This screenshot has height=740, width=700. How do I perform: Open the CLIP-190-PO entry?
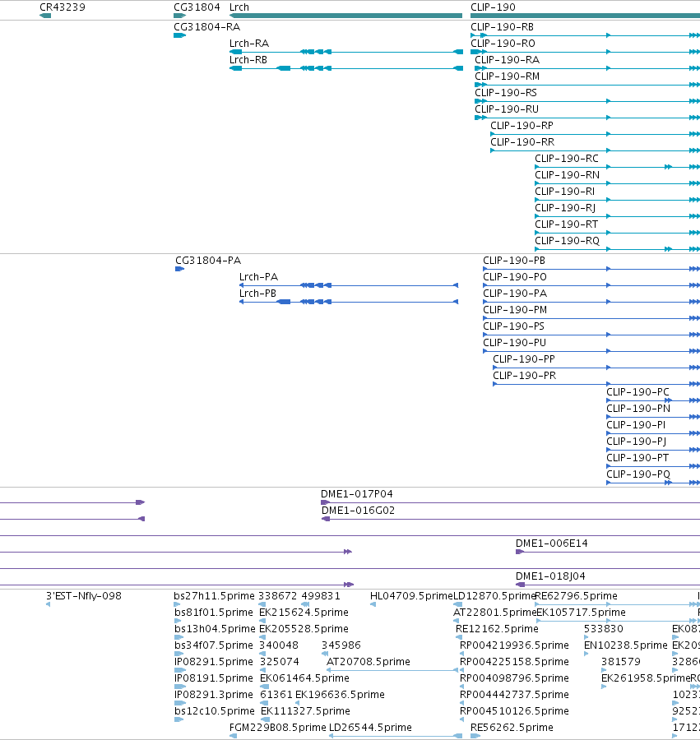(x=514, y=277)
